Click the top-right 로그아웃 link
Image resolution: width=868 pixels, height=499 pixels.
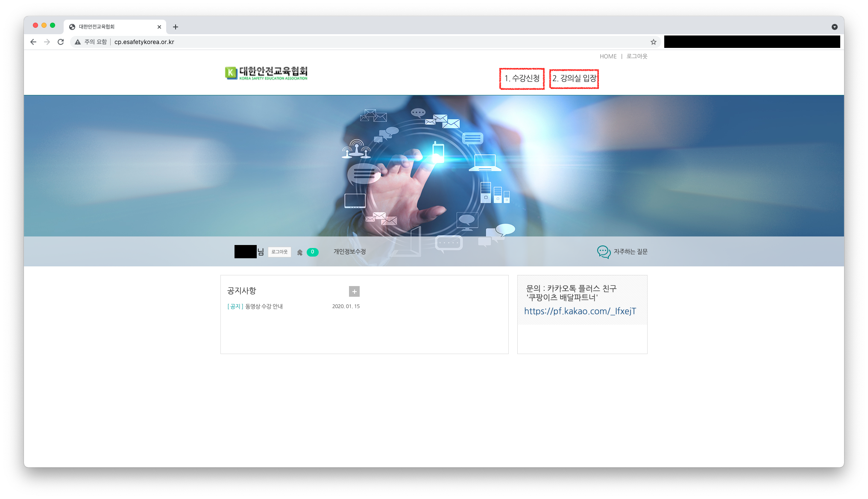click(x=637, y=56)
